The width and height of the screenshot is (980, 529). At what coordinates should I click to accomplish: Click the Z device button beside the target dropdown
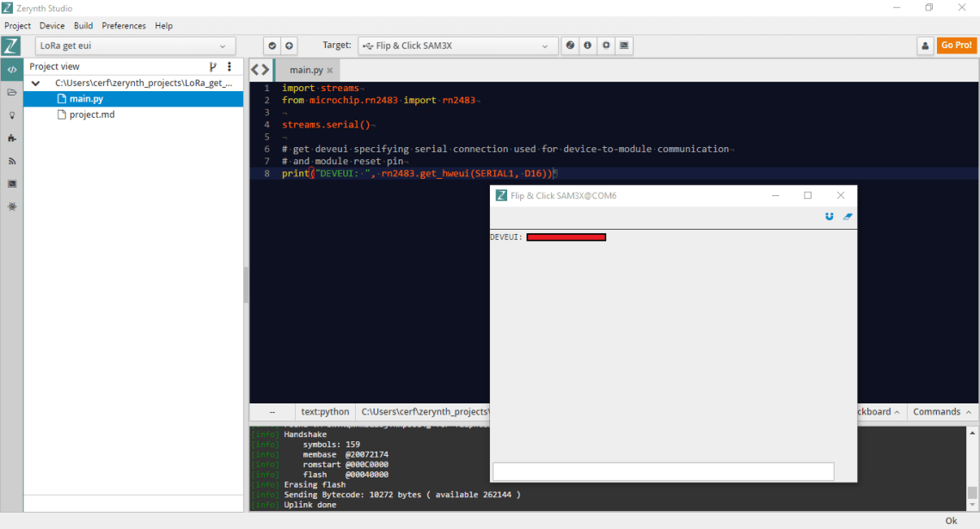570,46
